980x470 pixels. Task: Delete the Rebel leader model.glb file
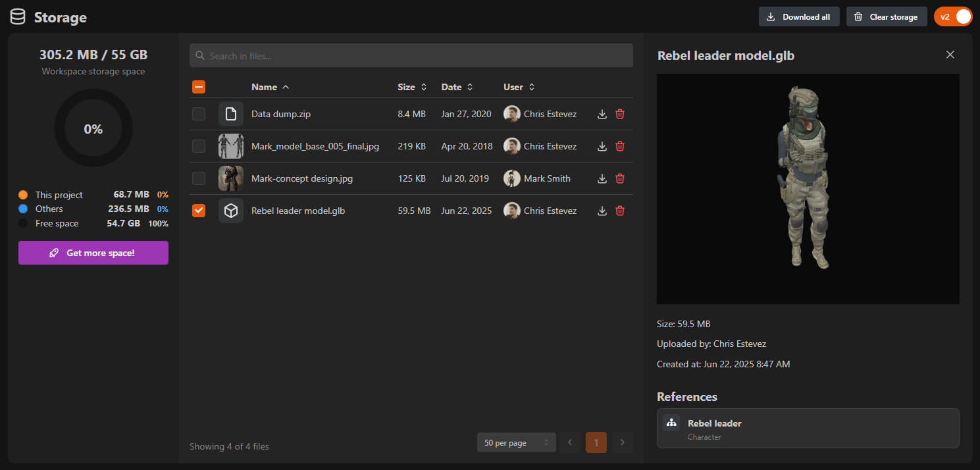coord(619,211)
